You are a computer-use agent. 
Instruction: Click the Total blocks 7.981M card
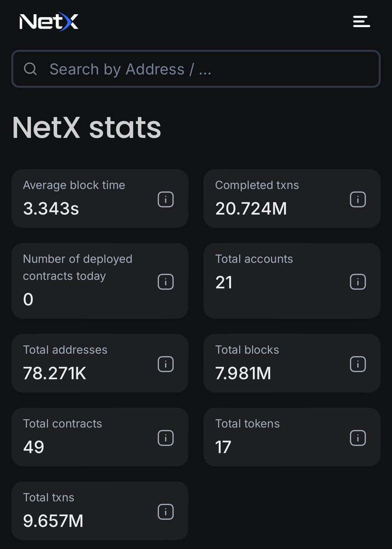292,363
